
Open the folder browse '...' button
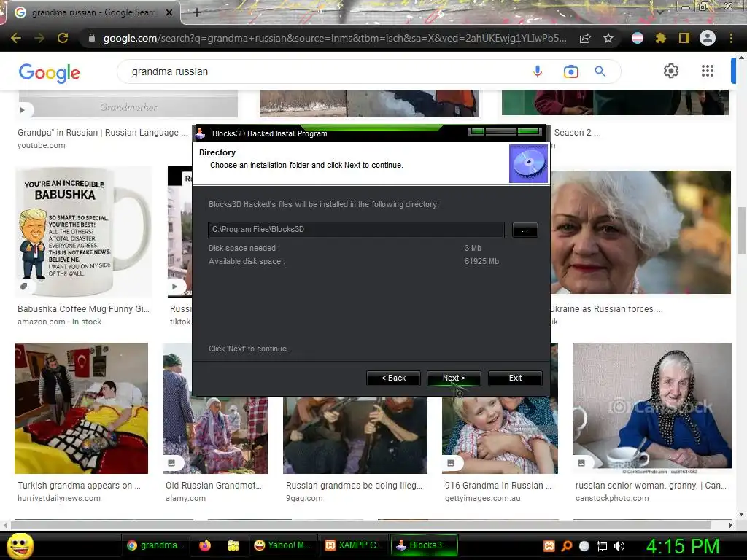click(525, 230)
